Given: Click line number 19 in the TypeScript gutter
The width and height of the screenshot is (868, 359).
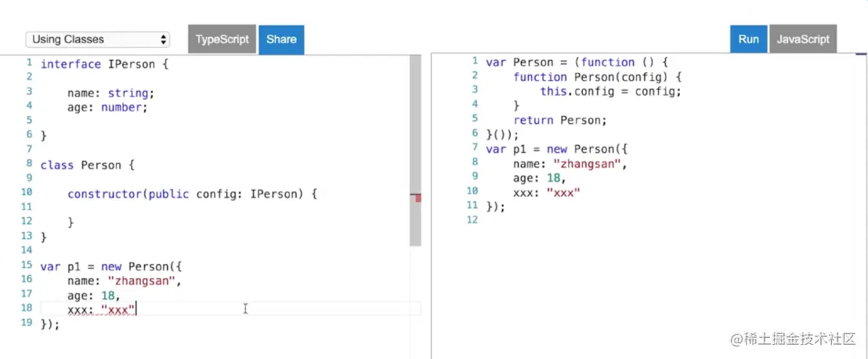Looking at the screenshot, I should coord(27,322).
